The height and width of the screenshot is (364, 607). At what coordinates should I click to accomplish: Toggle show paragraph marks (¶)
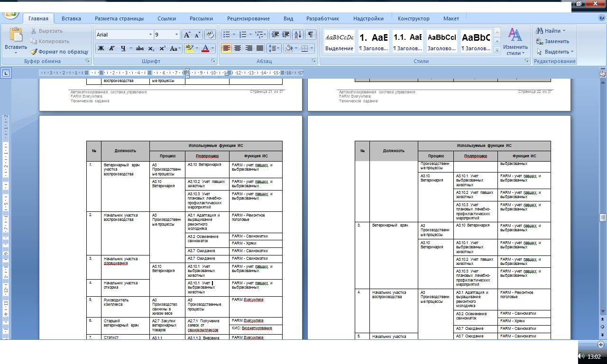[310, 35]
